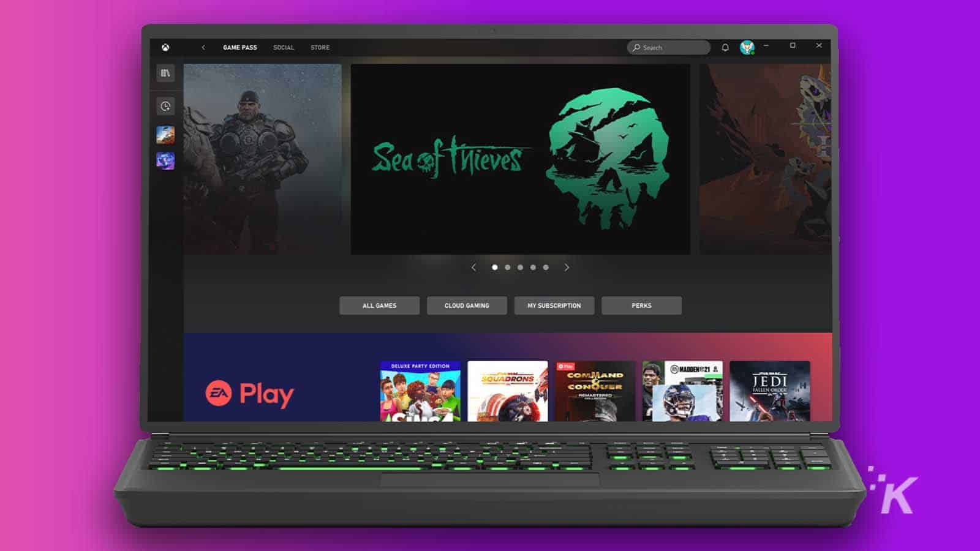
Task: Show previous carousel slide arrow
Action: point(473,268)
